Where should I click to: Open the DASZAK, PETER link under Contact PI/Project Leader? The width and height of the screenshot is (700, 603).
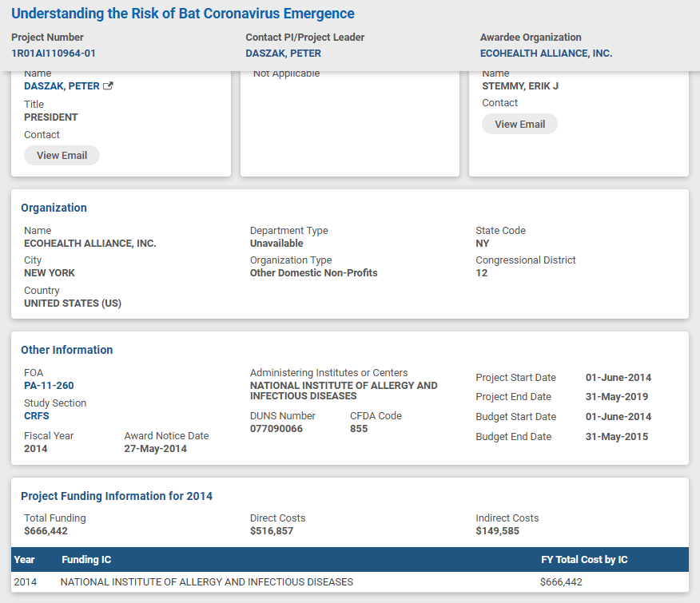coord(283,54)
